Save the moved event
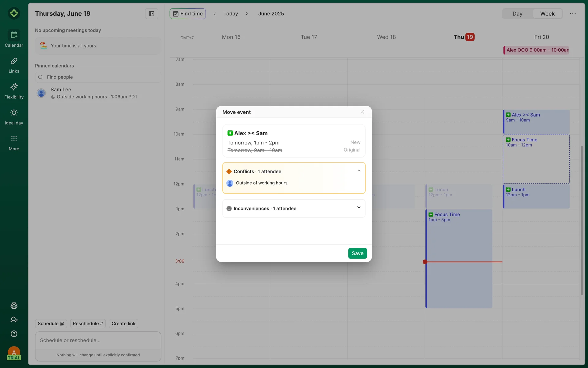Viewport: 588px width, 368px height. (357, 253)
